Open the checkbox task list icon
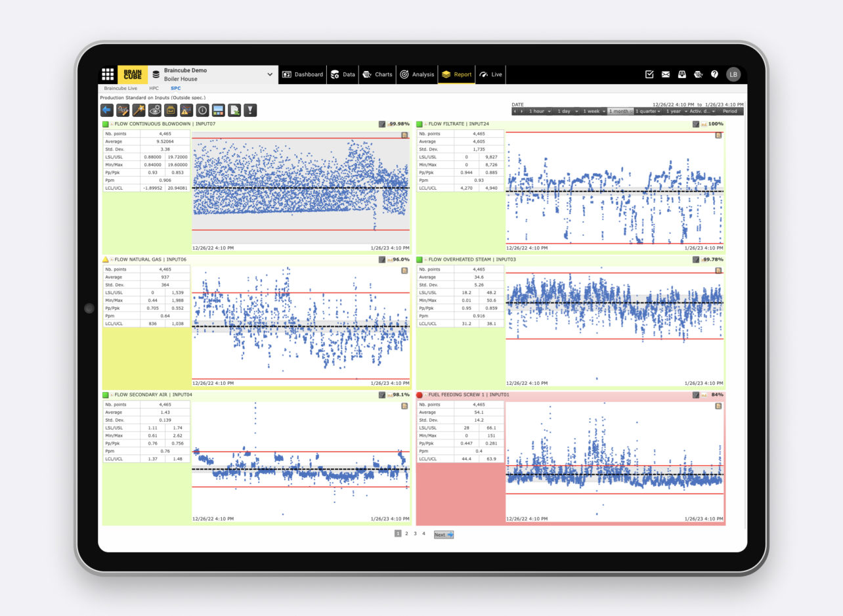The height and width of the screenshot is (616, 843). pyautogui.click(x=649, y=74)
